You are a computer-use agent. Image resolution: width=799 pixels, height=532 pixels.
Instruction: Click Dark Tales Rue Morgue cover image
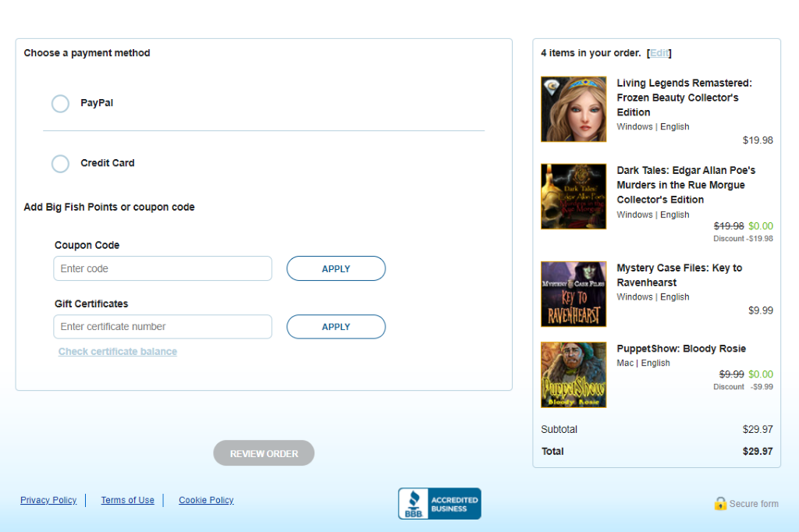pos(574,197)
